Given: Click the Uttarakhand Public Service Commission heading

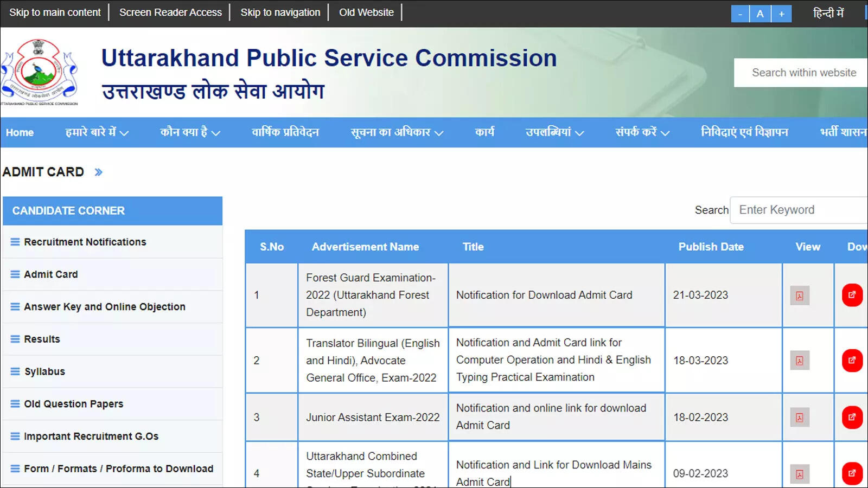Looking at the screenshot, I should (x=329, y=58).
